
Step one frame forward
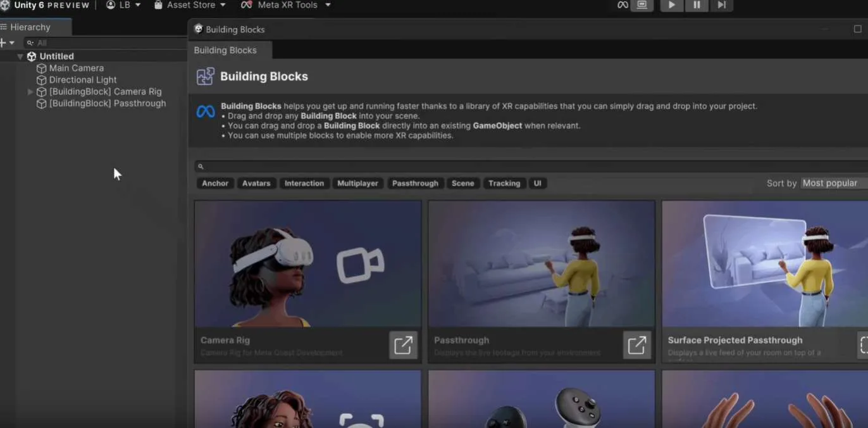pos(721,5)
